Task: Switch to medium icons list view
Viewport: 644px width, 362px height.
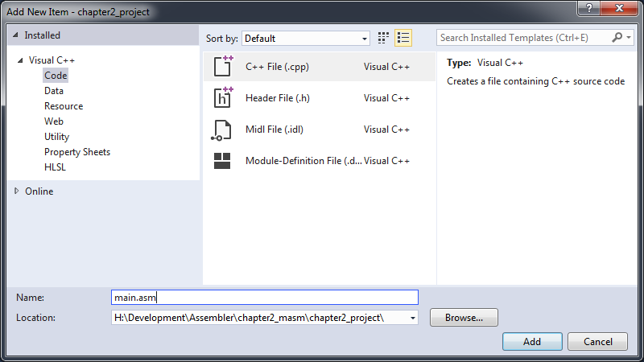Action: pos(403,38)
